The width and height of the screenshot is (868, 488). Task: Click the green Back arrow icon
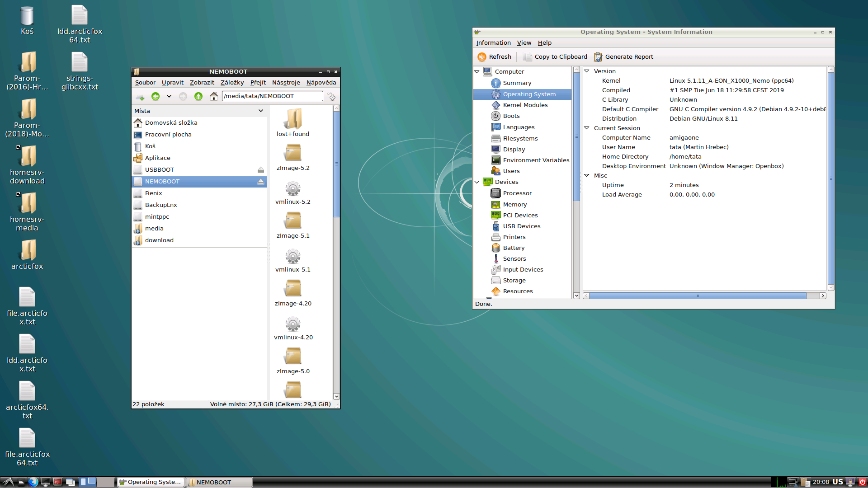[156, 96]
